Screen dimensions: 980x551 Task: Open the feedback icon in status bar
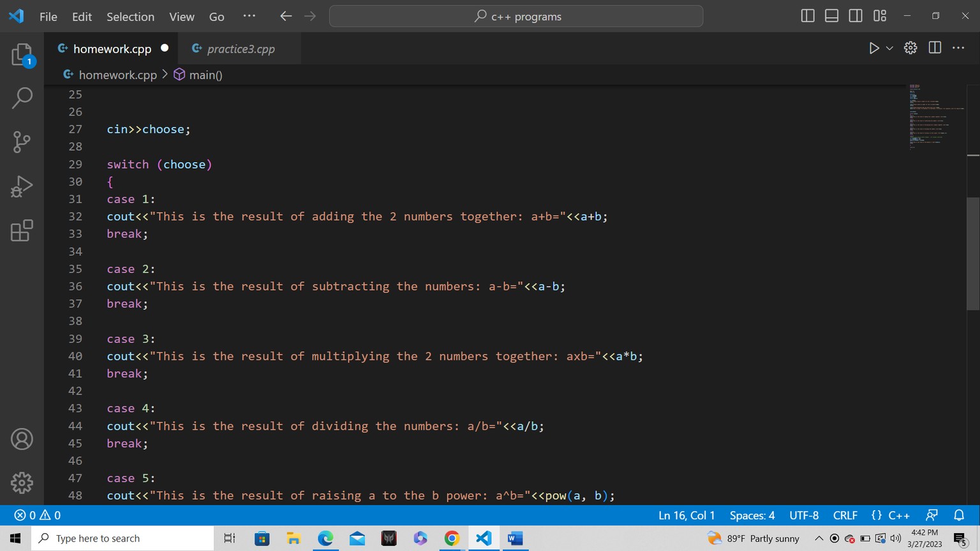932,515
